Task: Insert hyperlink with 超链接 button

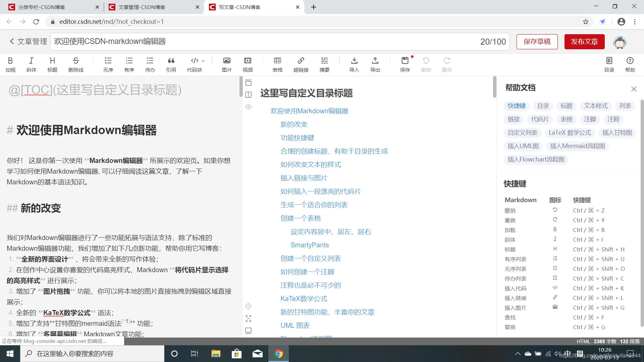Action: tap(301, 64)
